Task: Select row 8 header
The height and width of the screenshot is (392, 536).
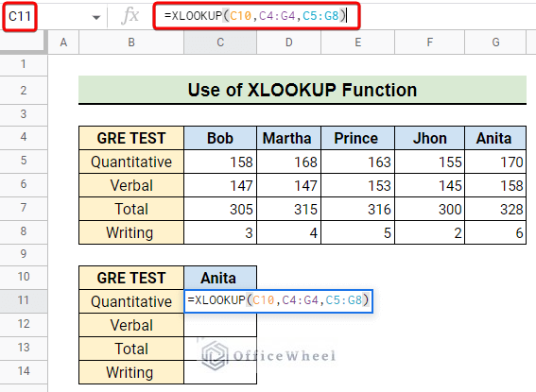Action: point(24,231)
